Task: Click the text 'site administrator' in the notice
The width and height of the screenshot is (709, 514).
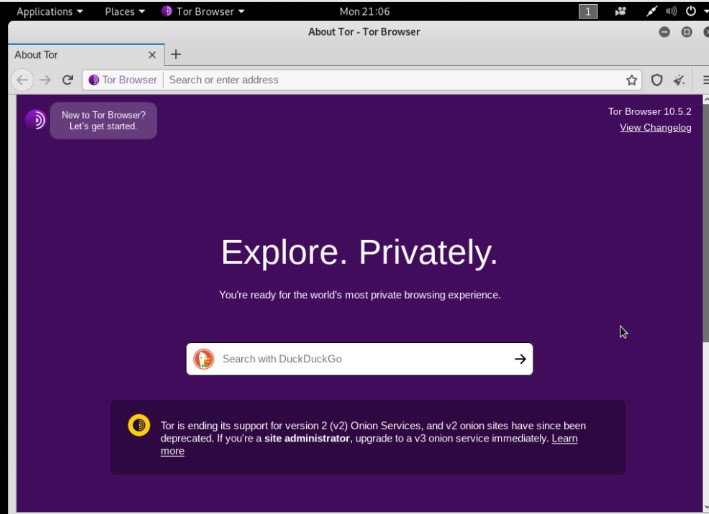Action: tap(307, 439)
